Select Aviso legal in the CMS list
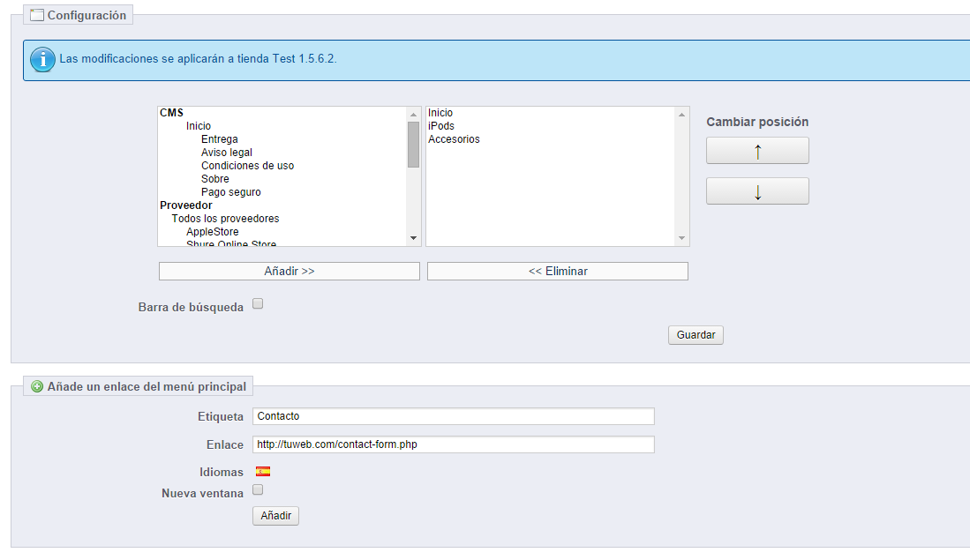 (x=226, y=153)
